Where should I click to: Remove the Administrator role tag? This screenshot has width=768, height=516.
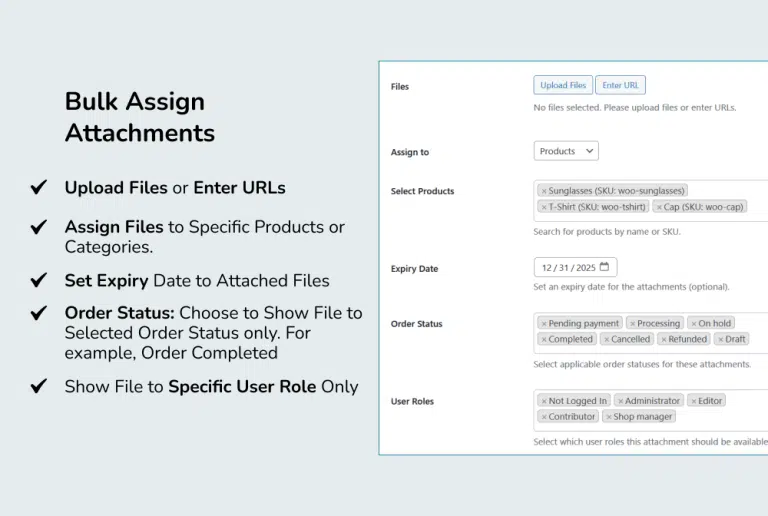620,401
